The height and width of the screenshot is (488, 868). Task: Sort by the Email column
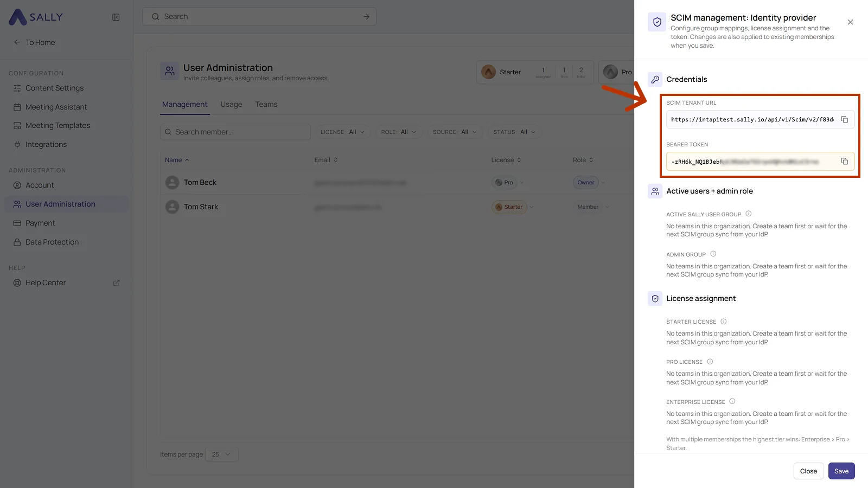326,160
